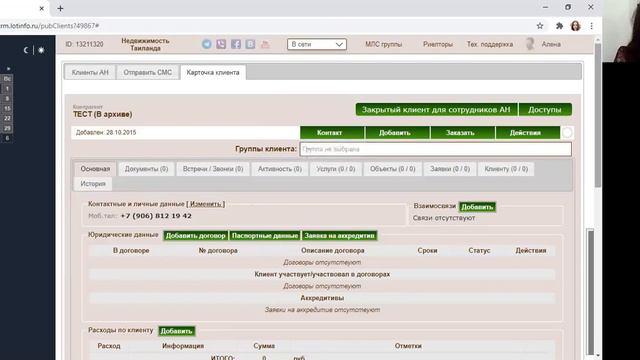This screenshot has width=640, height=360.
Task: Click the inner panel scrollbar thumb
Action: click(x=590, y=292)
